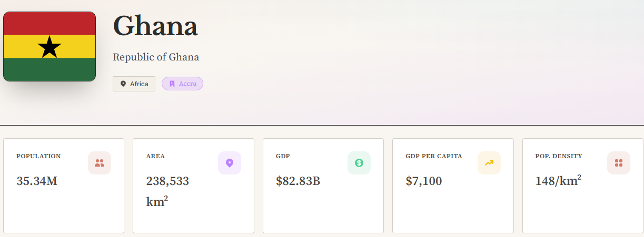Click the people icon in Population card
Viewport: 644px width, 237px height.
pyautogui.click(x=100, y=163)
